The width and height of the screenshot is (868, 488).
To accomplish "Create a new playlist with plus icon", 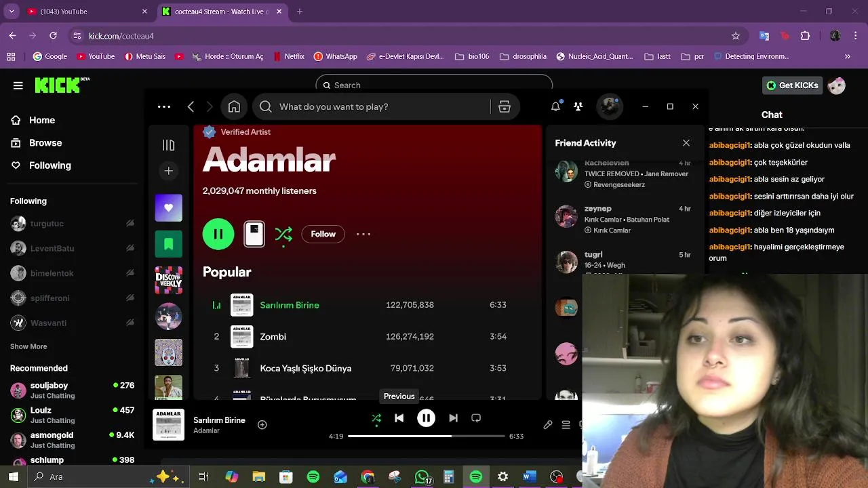I will (169, 171).
